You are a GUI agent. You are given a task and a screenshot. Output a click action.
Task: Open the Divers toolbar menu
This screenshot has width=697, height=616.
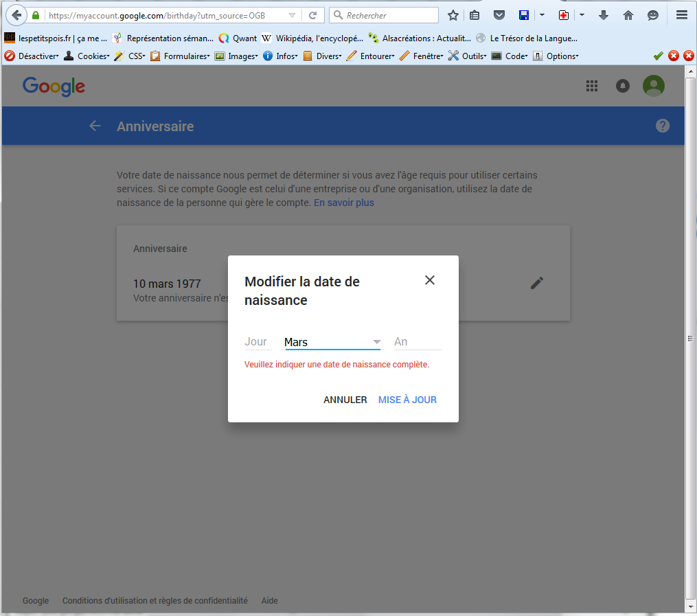322,56
